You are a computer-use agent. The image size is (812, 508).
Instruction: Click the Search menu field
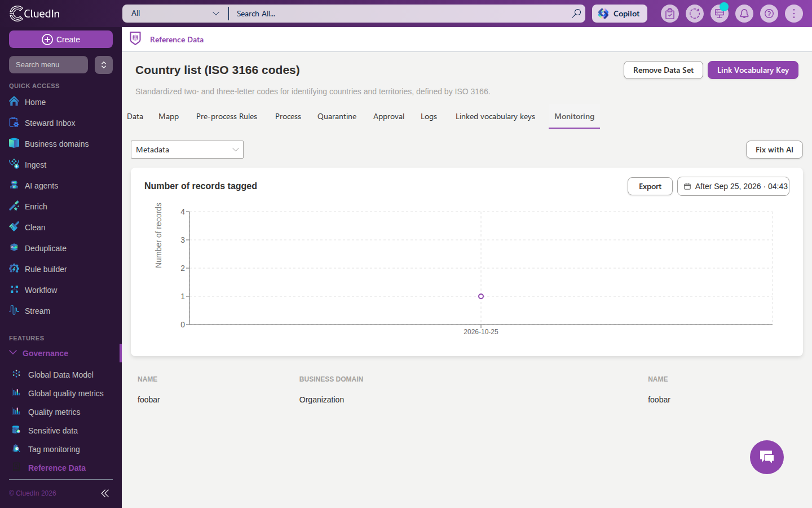pos(48,65)
